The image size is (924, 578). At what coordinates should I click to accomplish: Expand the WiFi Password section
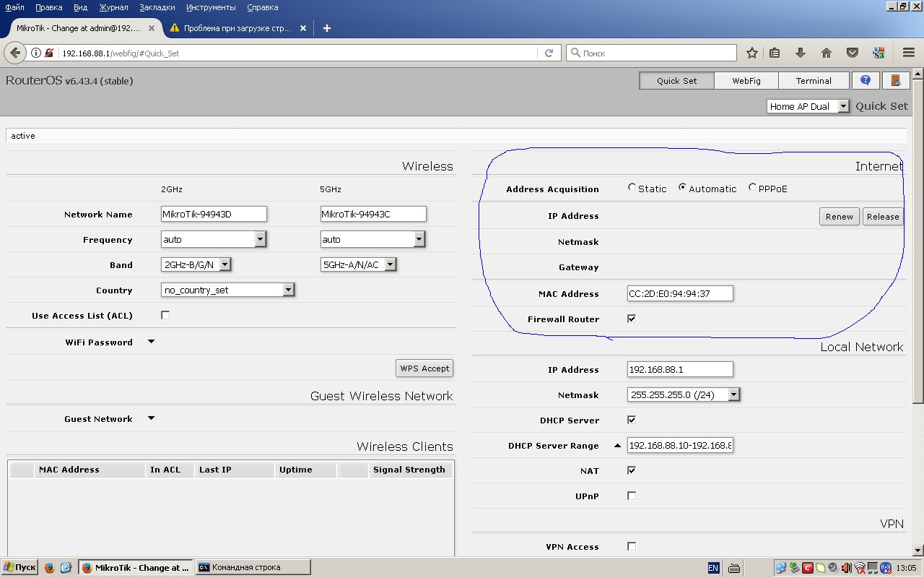pos(151,342)
